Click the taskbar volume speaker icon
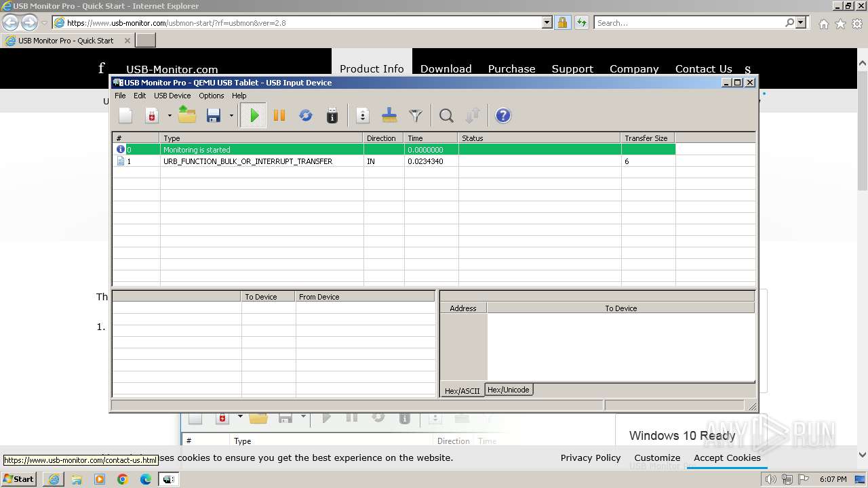This screenshot has height=488, width=868. click(771, 479)
